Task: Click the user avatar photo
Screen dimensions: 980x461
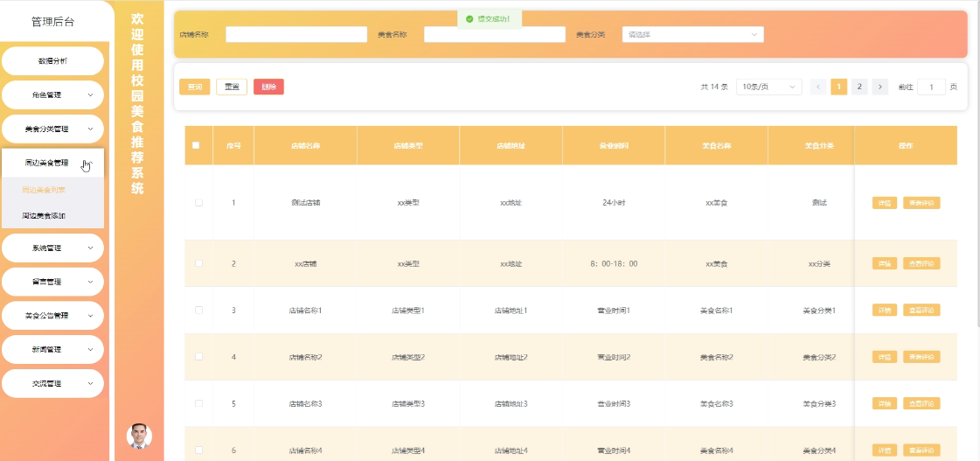Action: point(139,436)
